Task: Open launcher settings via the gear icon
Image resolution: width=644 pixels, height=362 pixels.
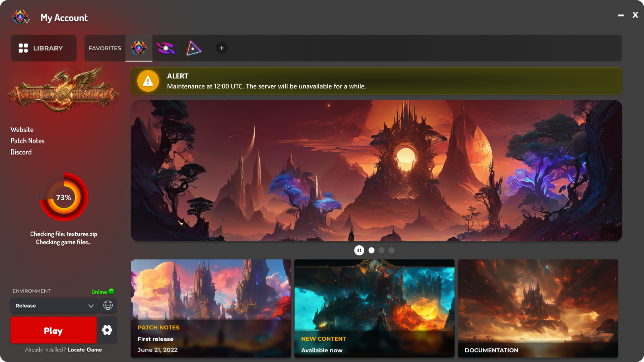Action: [x=107, y=330]
